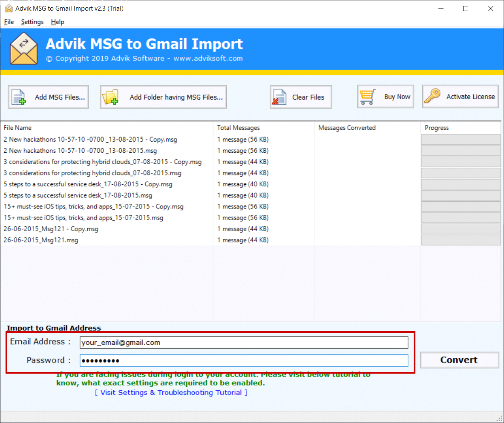Click Add Folder having MSG Files... label
The width and height of the screenshot is (504, 423).
coord(176,97)
